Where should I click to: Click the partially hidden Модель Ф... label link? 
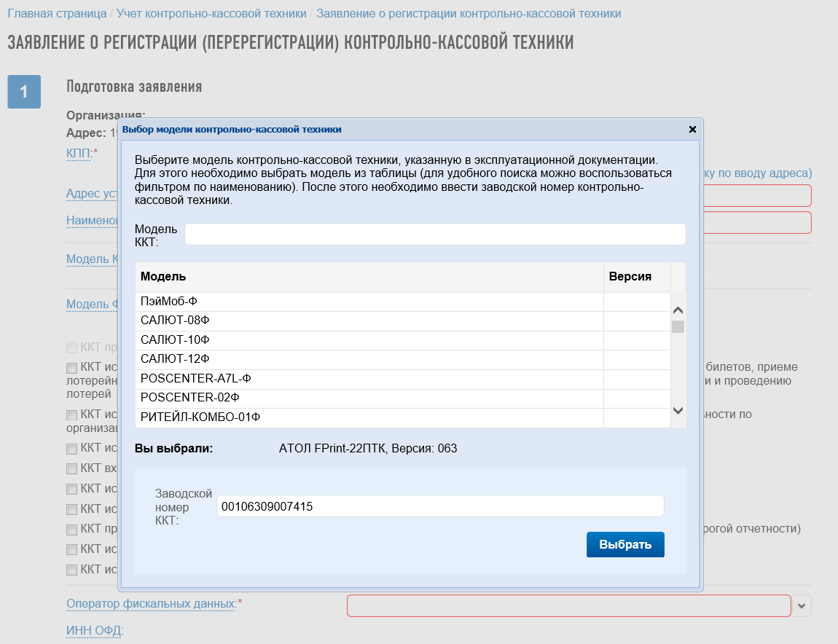click(x=92, y=304)
